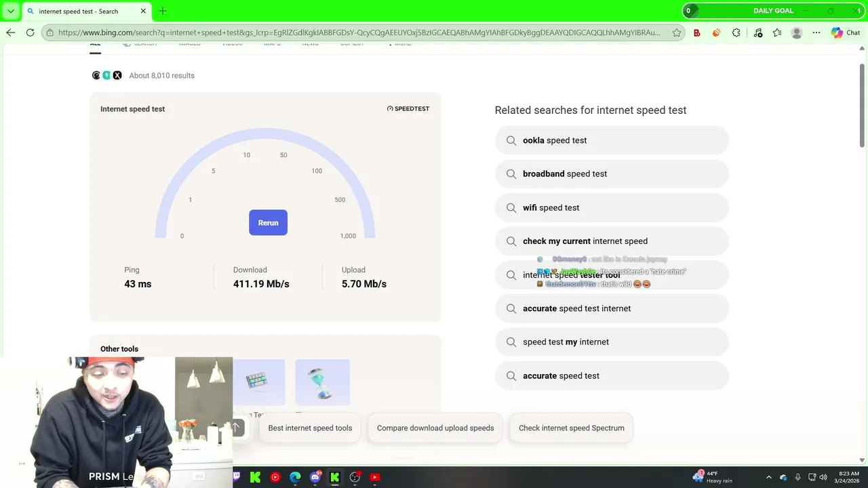Open the Speedtest logo link
Viewport: 868px width, 488px height.
pos(408,108)
